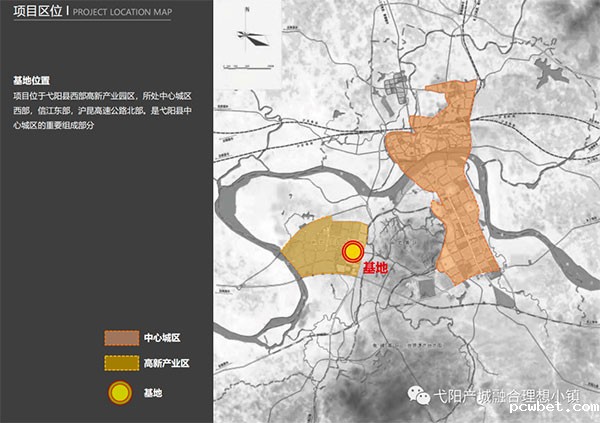This screenshot has height=423, width=600.
Task: Click the base circle icon in legend
Action: tap(120, 393)
